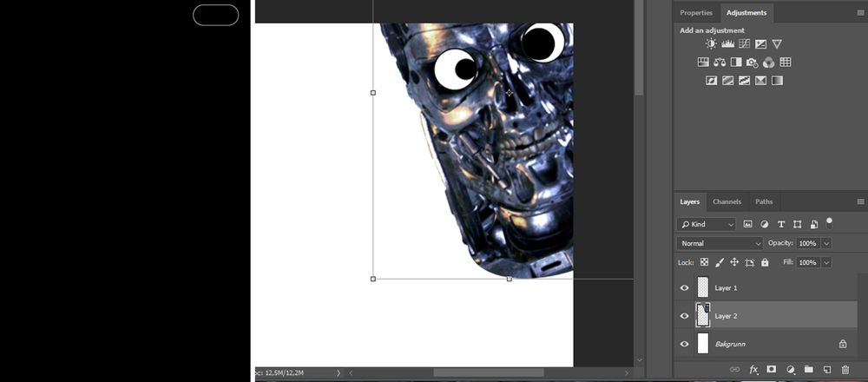868x382 pixels.
Task: Add a Levels adjustment
Action: [727, 43]
